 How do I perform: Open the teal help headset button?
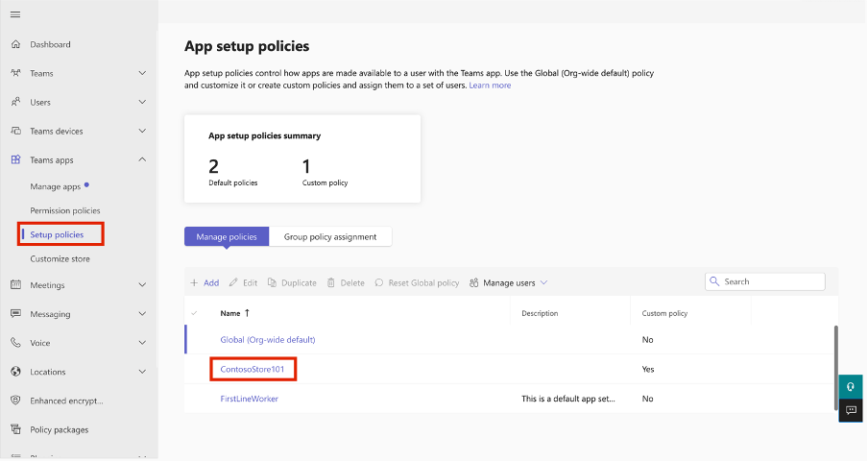[851, 387]
